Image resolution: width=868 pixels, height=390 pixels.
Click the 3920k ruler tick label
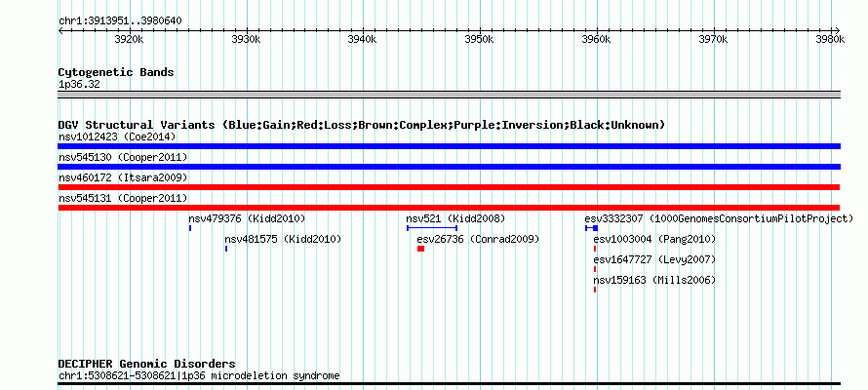pyautogui.click(x=130, y=40)
